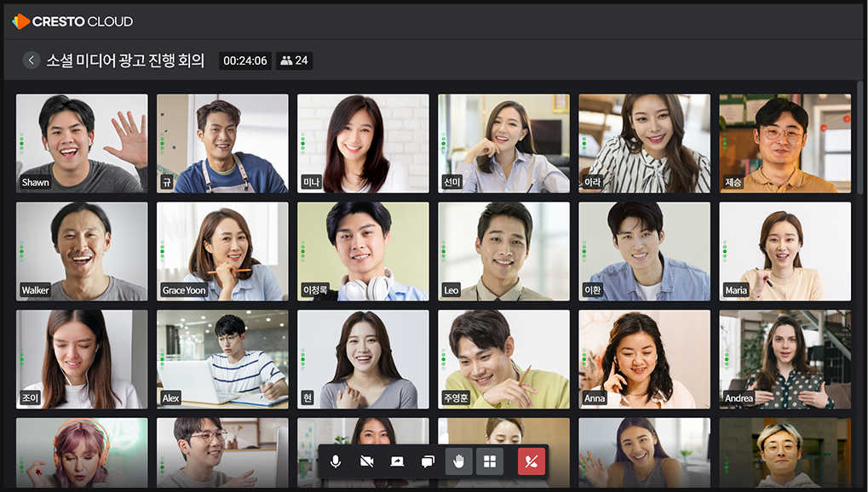Click Shawn's audio level indicator
868x492 pixels.
click(21, 143)
